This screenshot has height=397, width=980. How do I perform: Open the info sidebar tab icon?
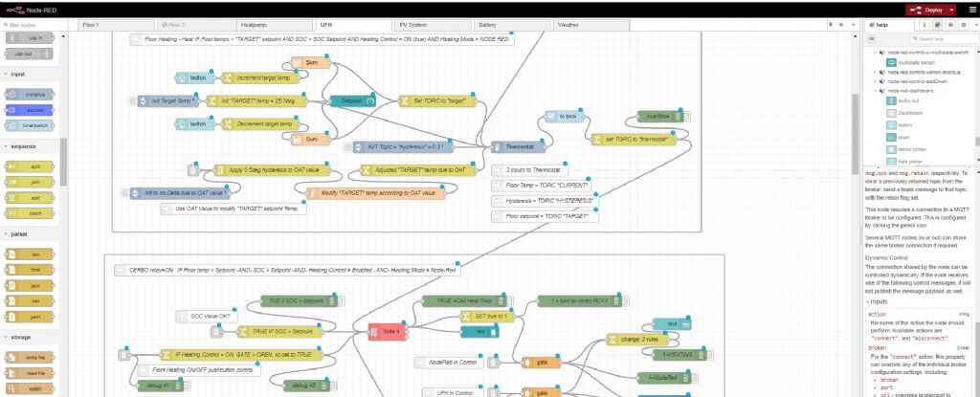click(x=925, y=24)
